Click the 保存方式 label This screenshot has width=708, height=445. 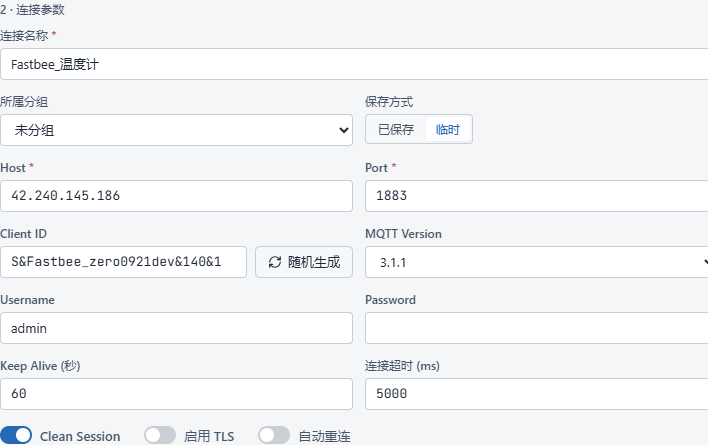[x=389, y=102]
